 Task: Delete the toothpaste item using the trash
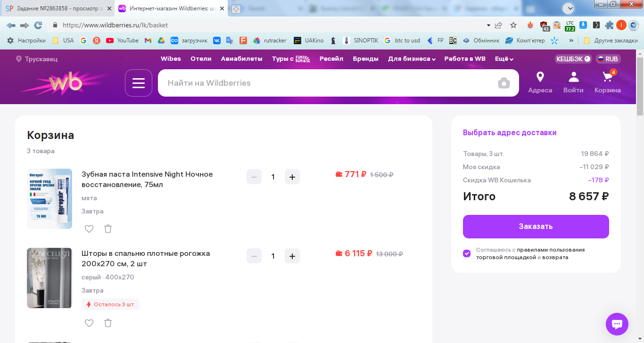pyautogui.click(x=108, y=229)
